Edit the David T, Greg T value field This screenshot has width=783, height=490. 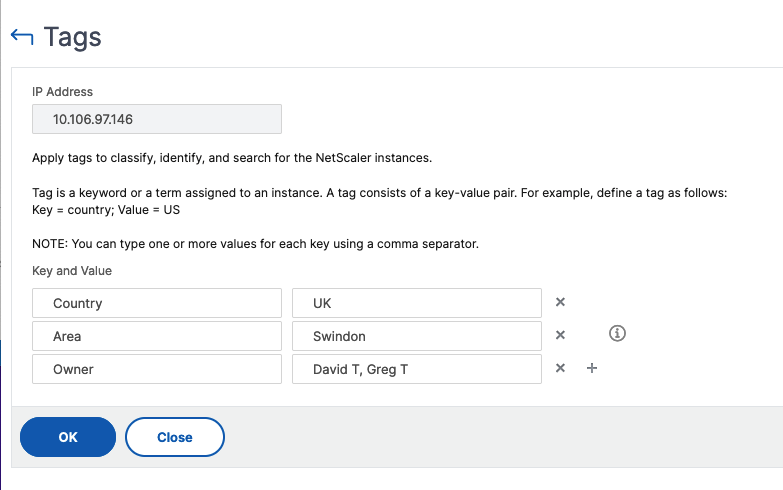point(417,369)
